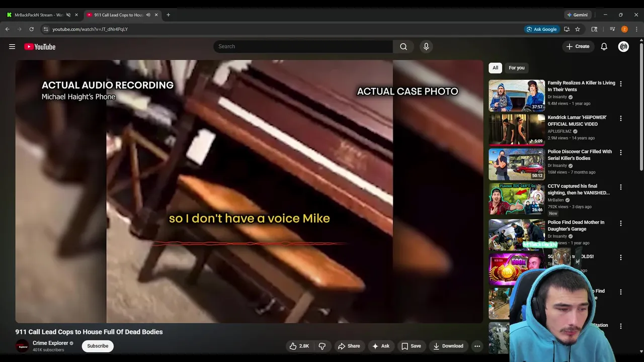
Task: Click the main video player
Action: click(249, 192)
